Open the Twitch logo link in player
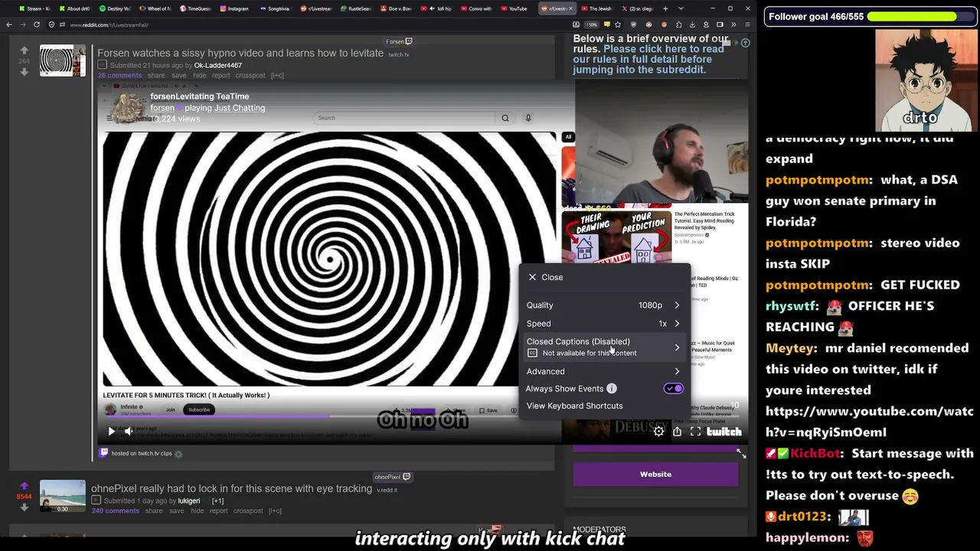980x551 pixels. (x=724, y=432)
